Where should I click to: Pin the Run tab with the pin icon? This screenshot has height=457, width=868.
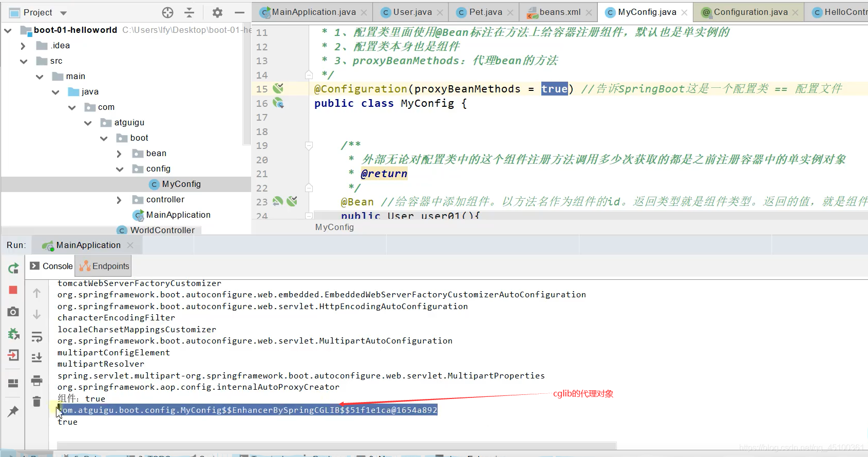[13, 411]
